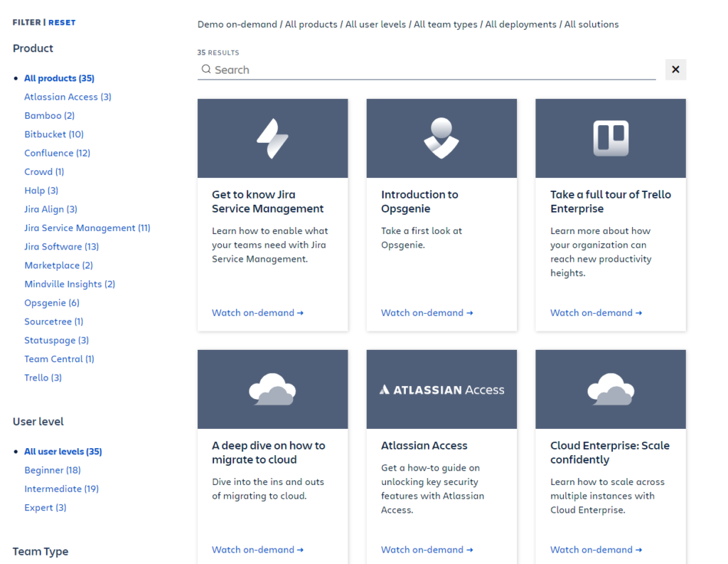Click the Atlassian Access logo banner
This screenshot has width=728, height=564.
click(441, 389)
